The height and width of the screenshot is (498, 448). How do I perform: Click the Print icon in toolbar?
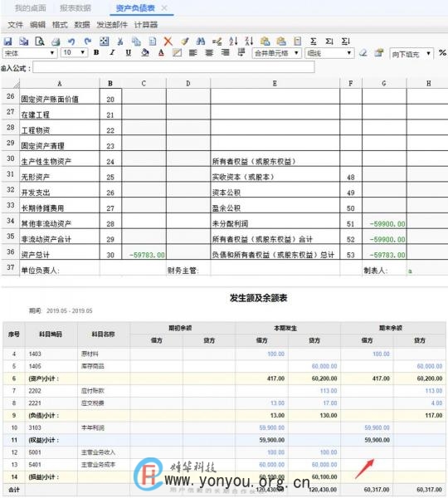click(x=56, y=41)
